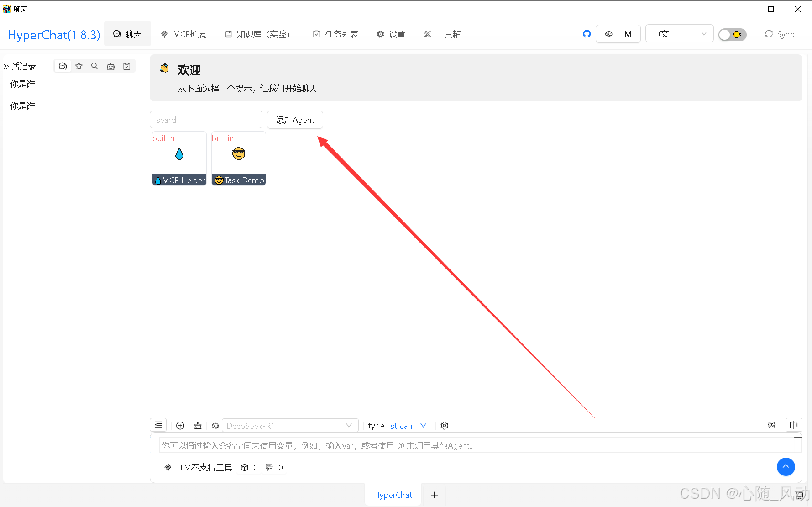This screenshot has width=812, height=507.
Task: Expand the 中文 language dropdown
Action: tap(679, 34)
